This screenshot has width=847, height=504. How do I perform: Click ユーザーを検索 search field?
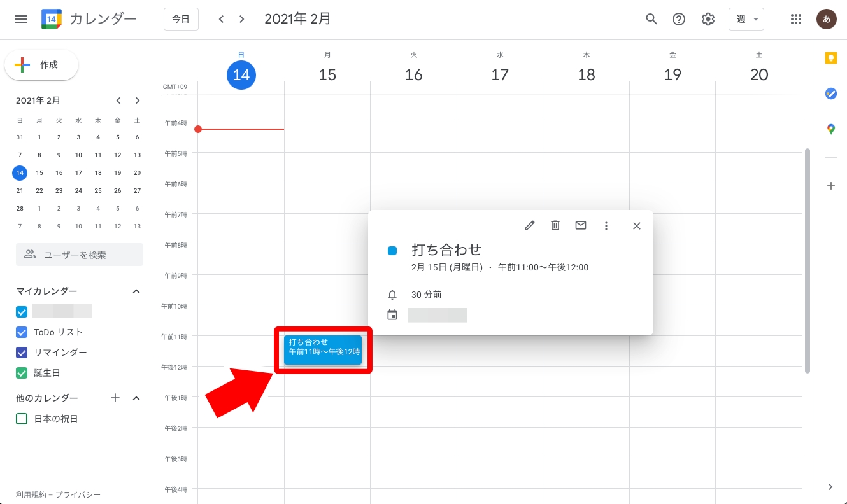pos(80,255)
